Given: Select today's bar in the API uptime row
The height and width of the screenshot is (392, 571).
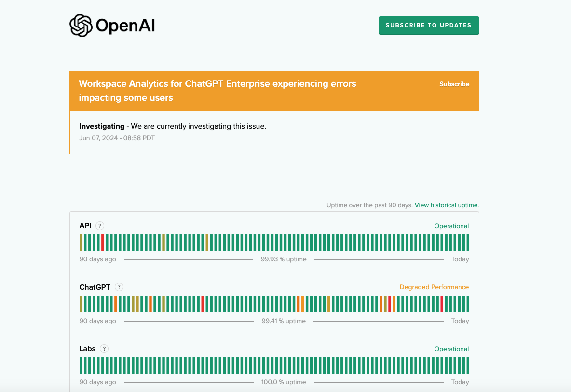Looking at the screenshot, I should [x=467, y=243].
